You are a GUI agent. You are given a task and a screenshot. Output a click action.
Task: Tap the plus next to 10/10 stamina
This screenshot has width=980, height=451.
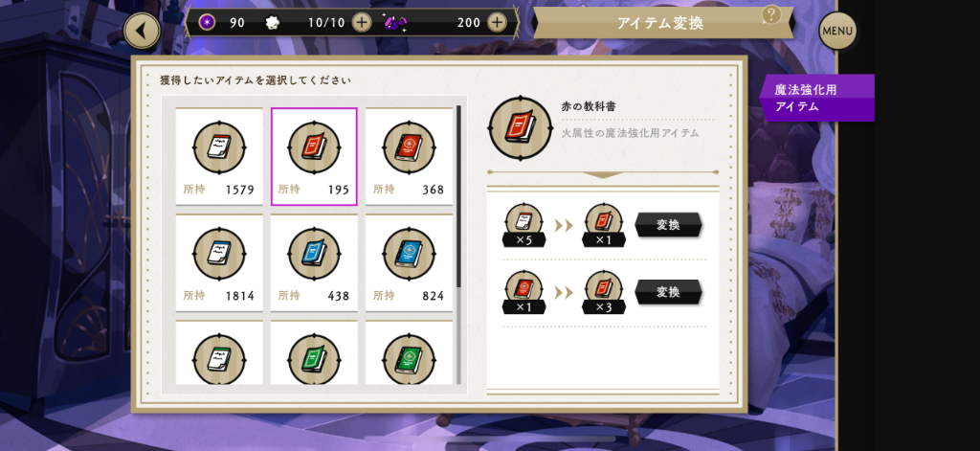tap(361, 23)
